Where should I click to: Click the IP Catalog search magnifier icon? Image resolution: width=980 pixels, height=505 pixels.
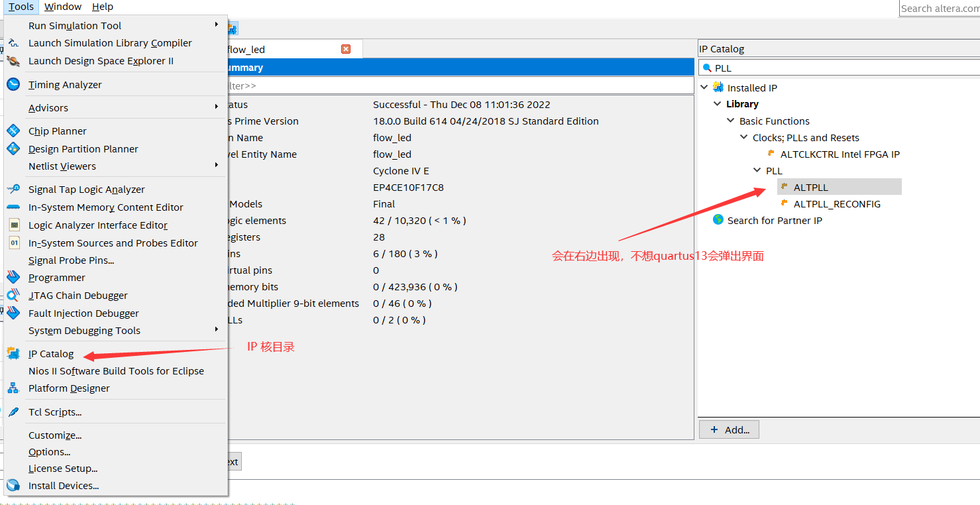[x=707, y=68]
